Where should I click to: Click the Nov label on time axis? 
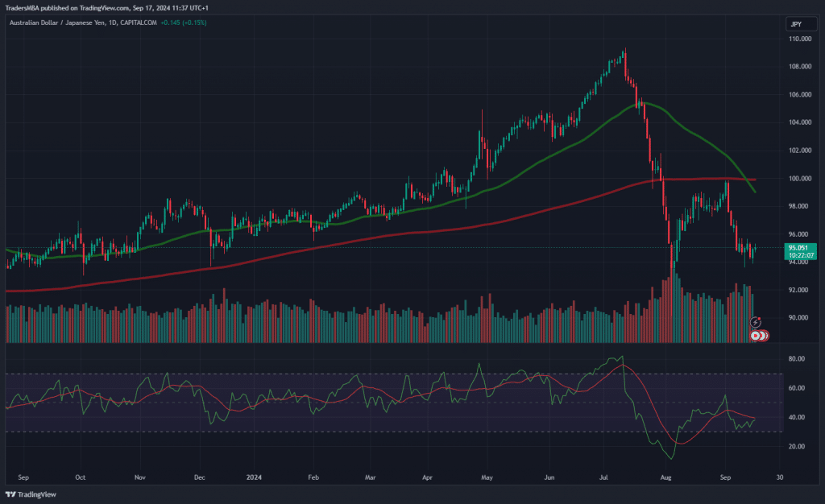pos(140,477)
